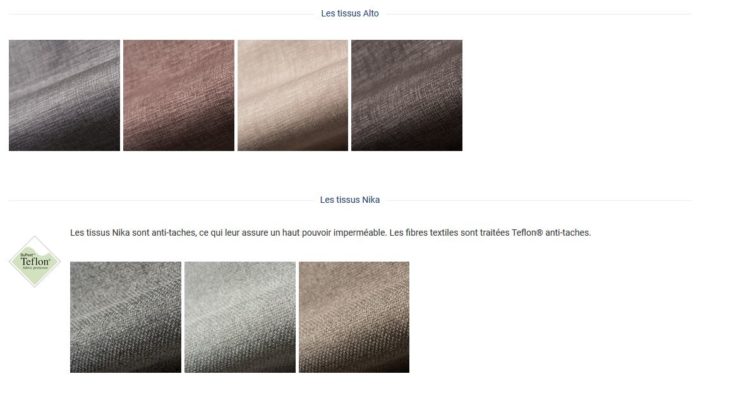This screenshot has width=748, height=400.
Task: Click the word 'Alto' in top heading
Action: coord(371,13)
